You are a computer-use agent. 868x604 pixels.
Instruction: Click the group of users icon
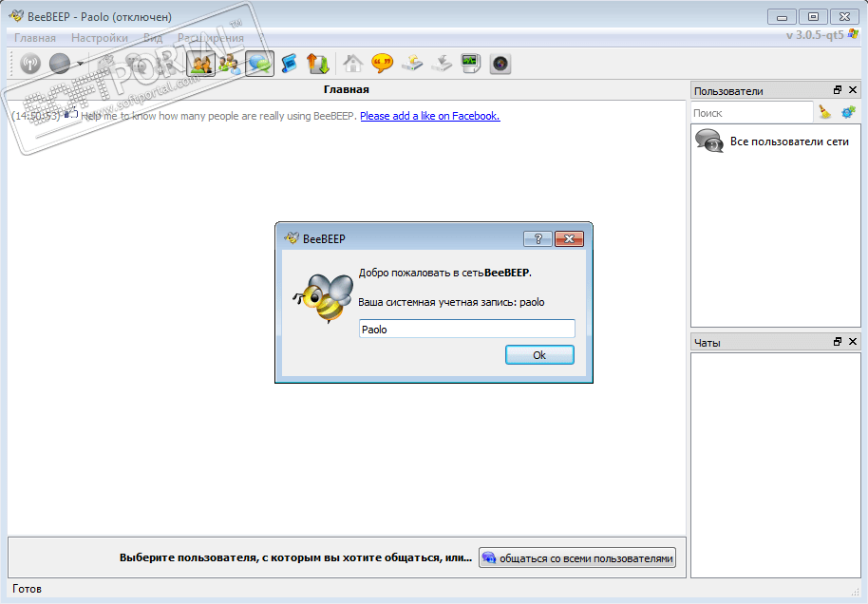230,64
